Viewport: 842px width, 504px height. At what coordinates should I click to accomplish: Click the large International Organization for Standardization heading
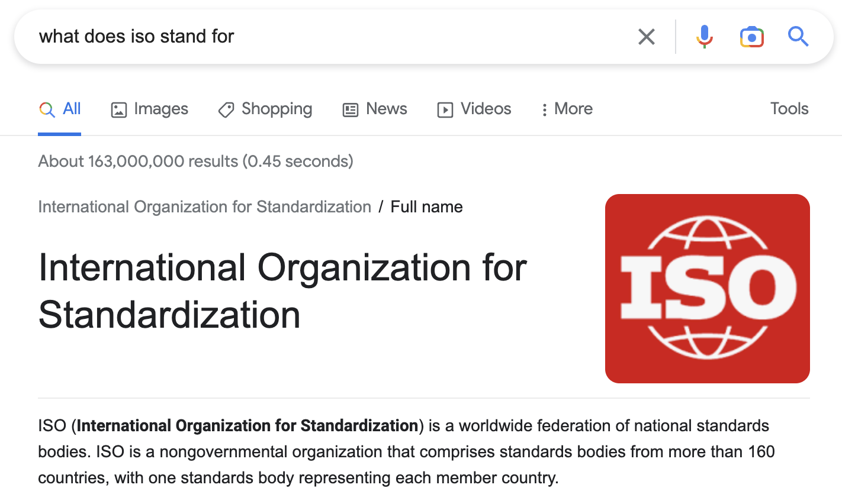[282, 291]
